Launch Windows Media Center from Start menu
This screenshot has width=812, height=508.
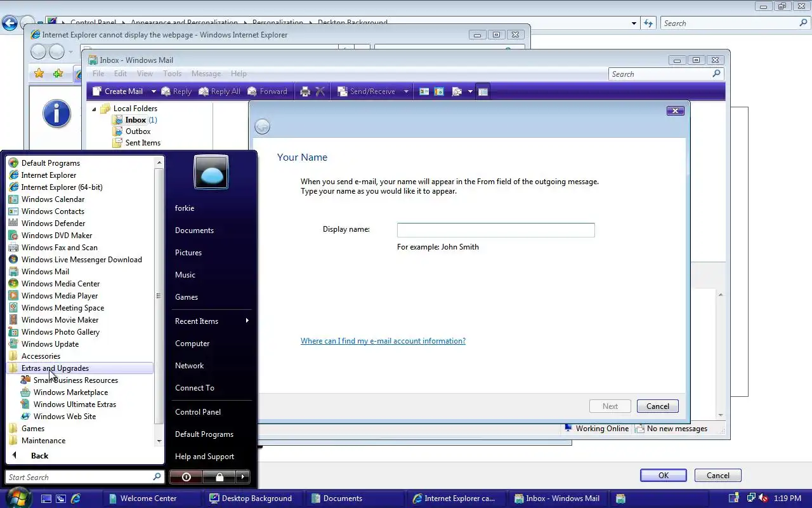click(x=81, y=284)
